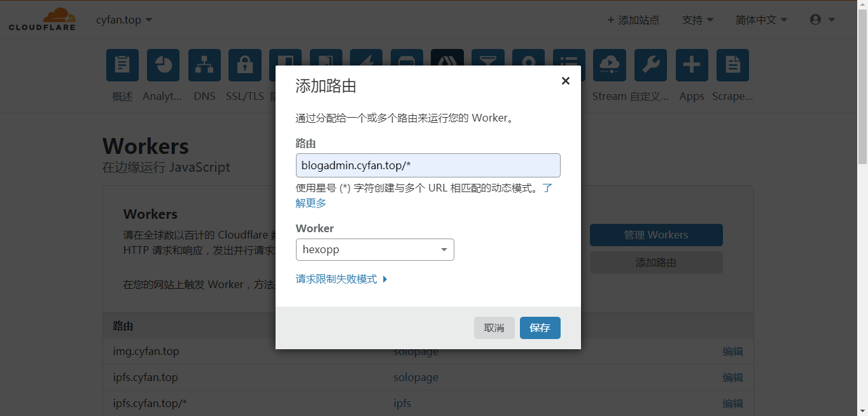868x416 pixels.
Task: Click the 路由 input with blogadmin.cyfan.top/*
Action: pyautogui.click(x=428, y=165)
